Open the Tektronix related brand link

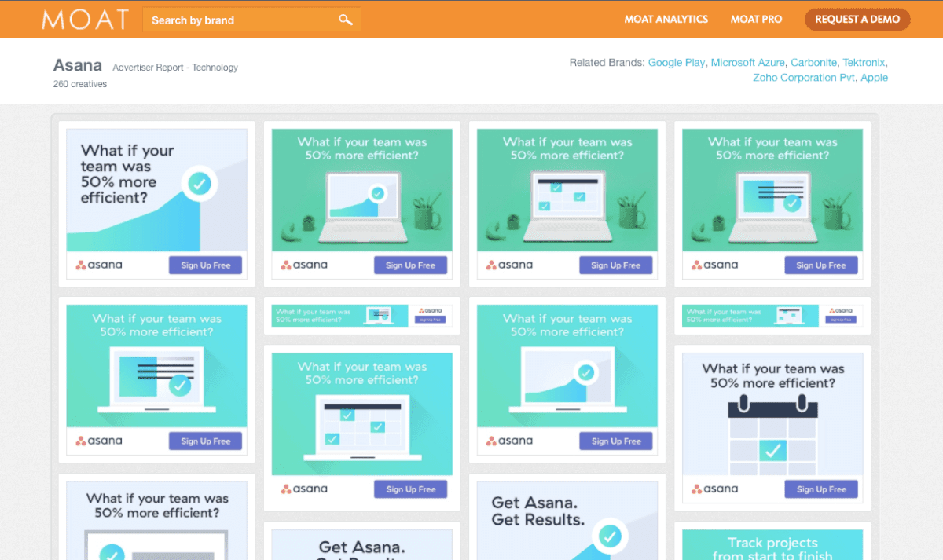point(864,63)
